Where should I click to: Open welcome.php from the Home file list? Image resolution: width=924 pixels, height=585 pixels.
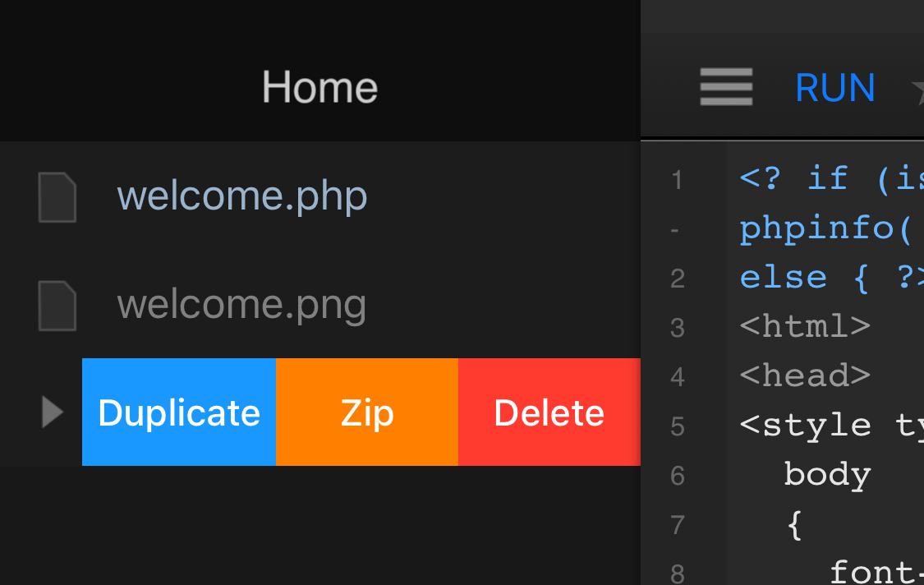click(242, 196)
